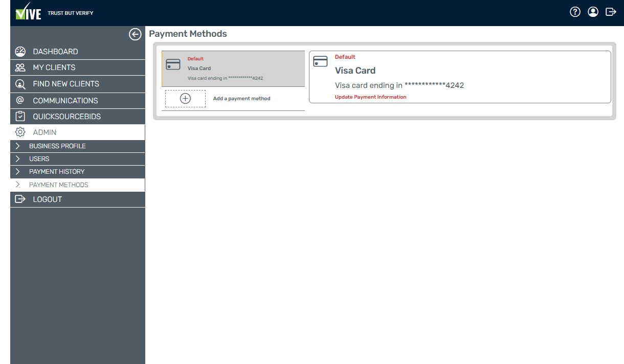Click the Dashboard gauge icon

pyautogui.click(x=20, y=52)
